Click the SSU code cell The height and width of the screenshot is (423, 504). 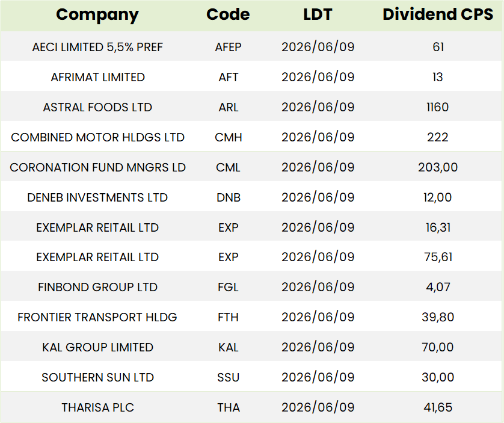pos(228,377)
